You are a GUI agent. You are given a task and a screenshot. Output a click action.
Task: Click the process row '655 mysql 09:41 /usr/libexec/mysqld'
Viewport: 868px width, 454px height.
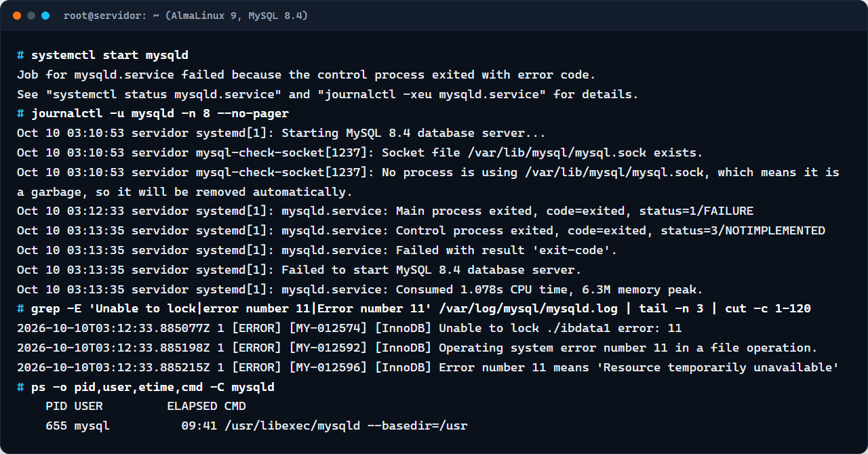(256, 428)
